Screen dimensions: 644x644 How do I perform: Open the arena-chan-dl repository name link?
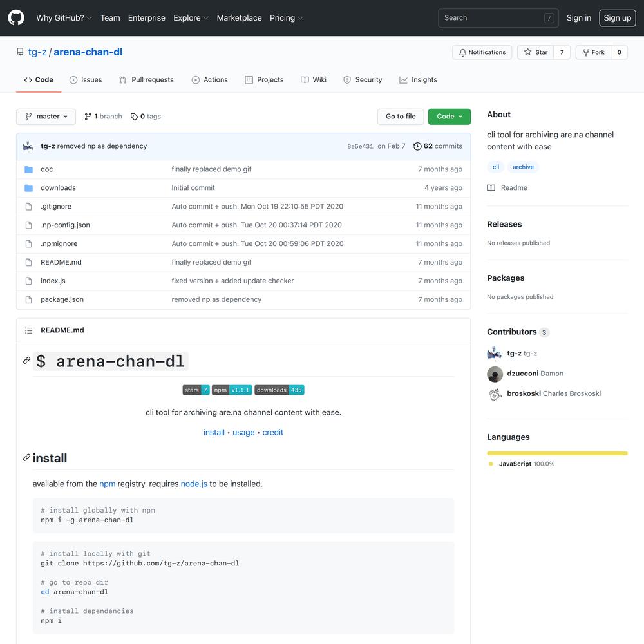(x=88, y=52)
